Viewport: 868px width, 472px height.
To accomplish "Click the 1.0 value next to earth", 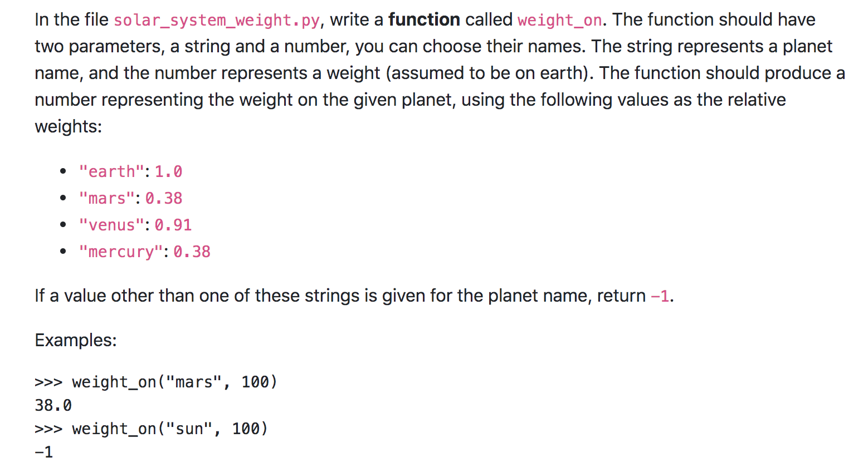I will 169,171.
